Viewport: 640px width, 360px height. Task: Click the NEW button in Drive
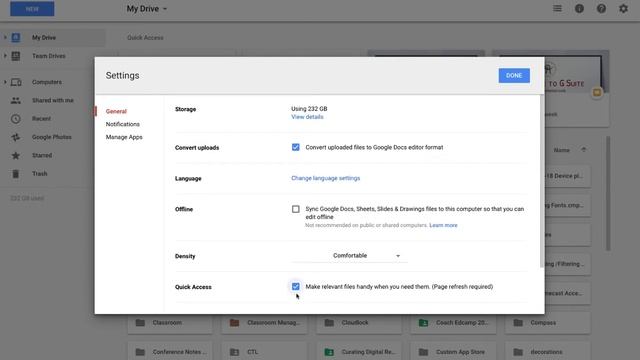[32, 9]
